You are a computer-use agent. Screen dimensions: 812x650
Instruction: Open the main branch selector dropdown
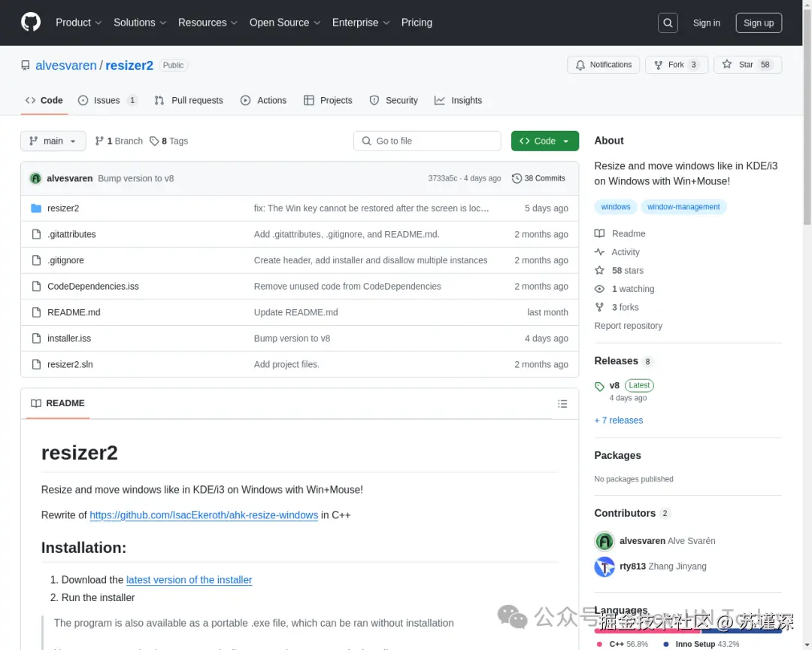[x=53, y=141]
